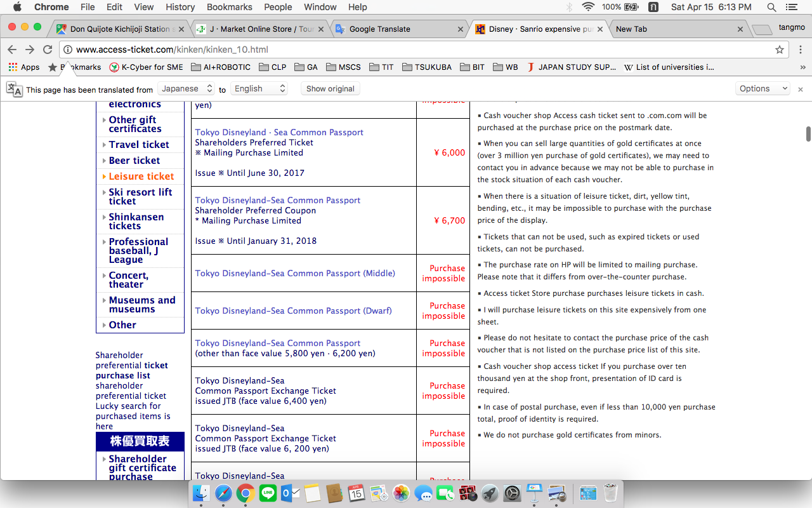The width and height of the screenshot is (812, 508).
Task: Open Keynote from the dock
Action: click(x=535, y=493)
